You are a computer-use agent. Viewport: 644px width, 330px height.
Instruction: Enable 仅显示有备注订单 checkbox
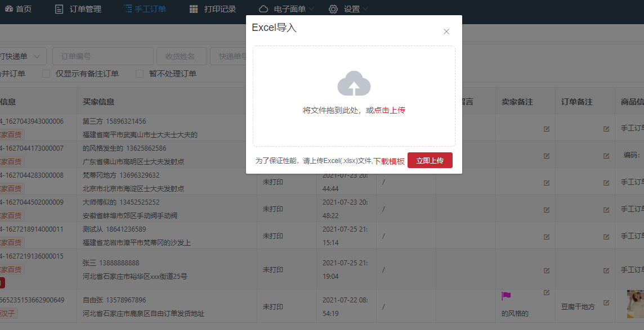tap(47, 74)
